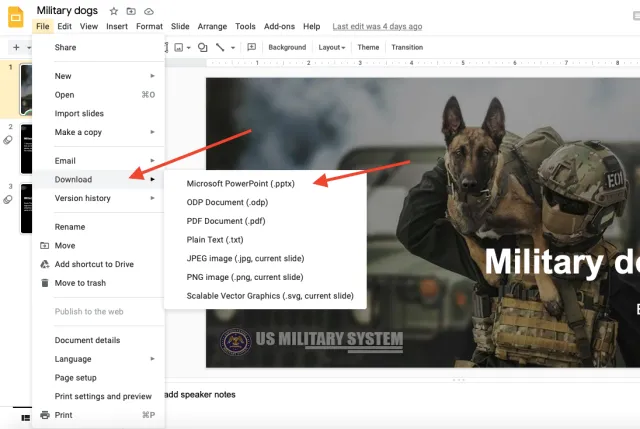Select PDF Document (.pdf) from submenu
640x429 pixels.
[x=226, y=221]
